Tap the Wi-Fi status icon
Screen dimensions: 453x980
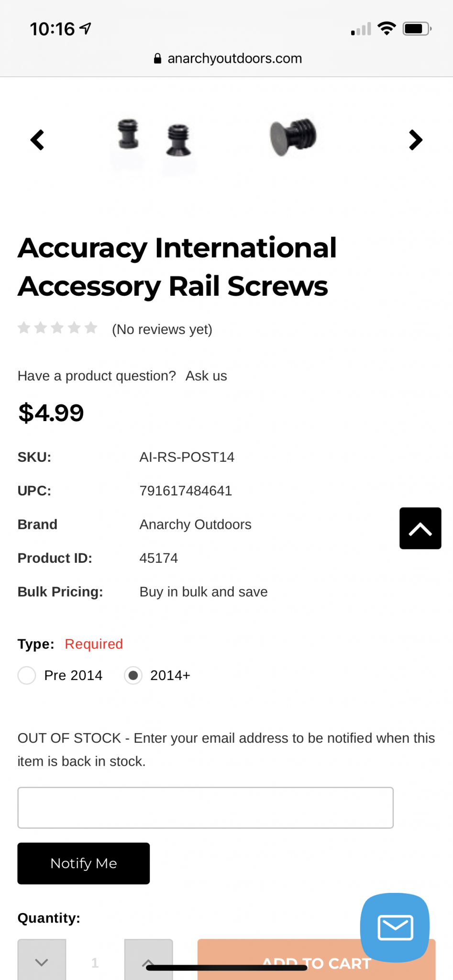click(386, 29)
